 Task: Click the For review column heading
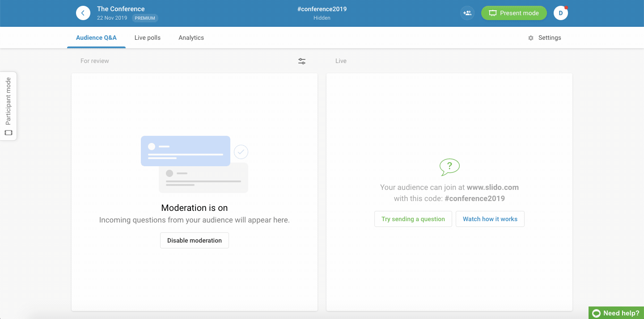pyautogui.click(x=95, y=61)
